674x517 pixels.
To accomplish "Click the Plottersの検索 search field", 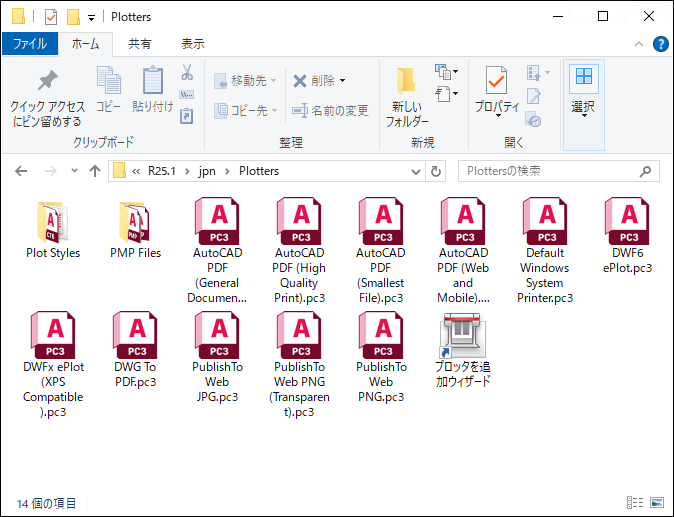I will 558,171.
